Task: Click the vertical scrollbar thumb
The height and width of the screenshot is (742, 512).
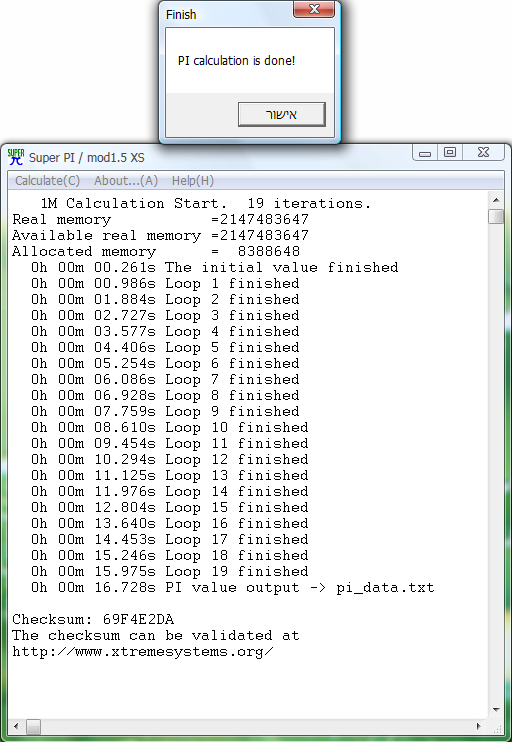Action: [x=496, y=216]
